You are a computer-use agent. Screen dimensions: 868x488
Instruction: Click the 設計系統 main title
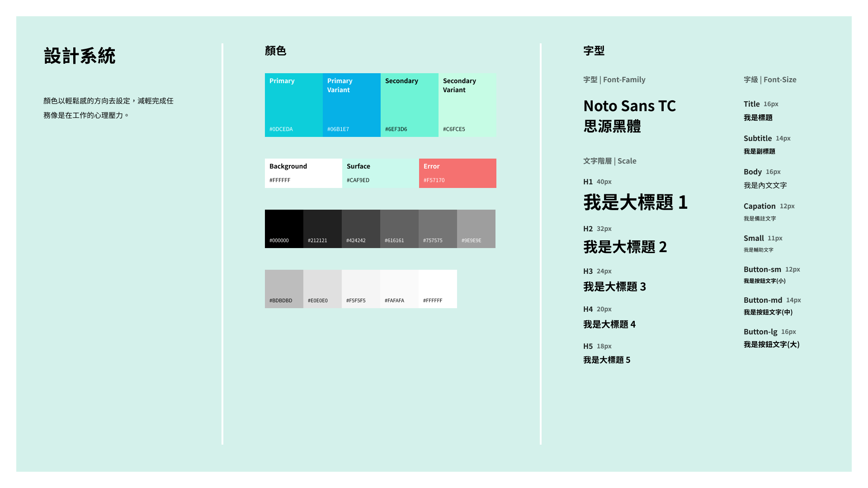pyautogui.click(x=80, y=56)
